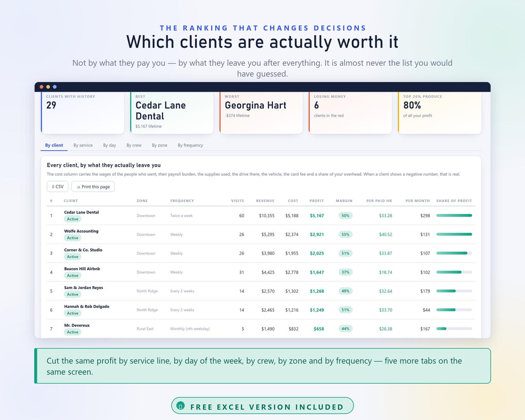Click the $5,167 profit value in the table
The height and width of the screenshot is (420, 525).
coord(317,216)
